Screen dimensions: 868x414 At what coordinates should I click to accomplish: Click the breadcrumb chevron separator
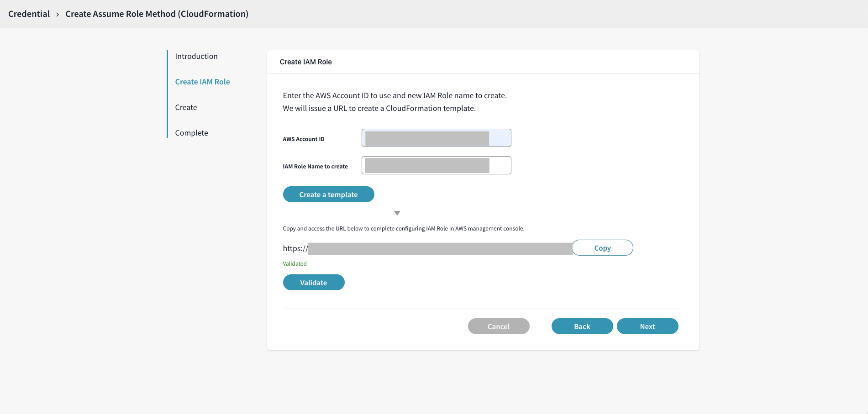coord(58,15)
